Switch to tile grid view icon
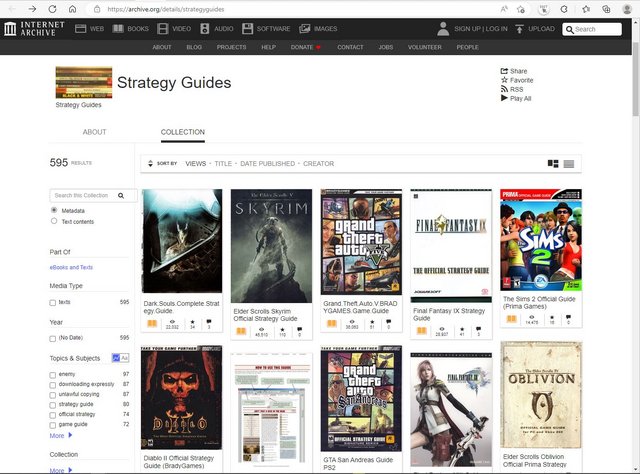The width and height of the screenshot is (640, 474). [x=553, y=164]
